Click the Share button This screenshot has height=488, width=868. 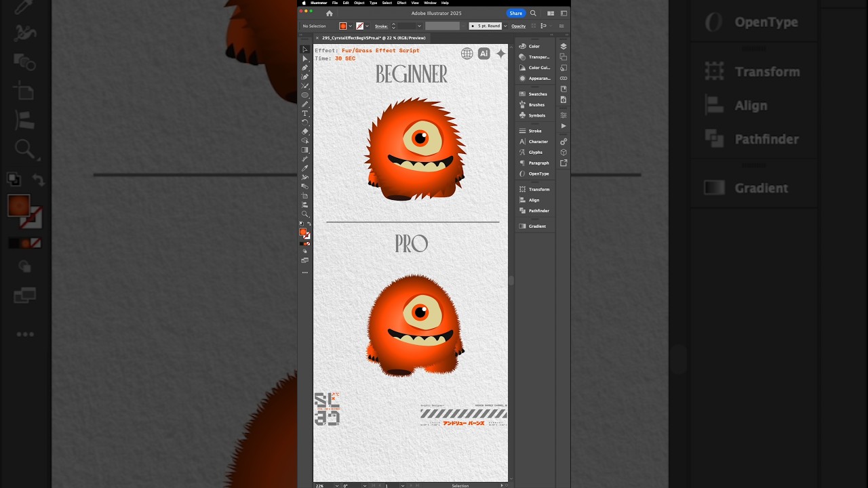pyautogui.click(x=516, y=14)
